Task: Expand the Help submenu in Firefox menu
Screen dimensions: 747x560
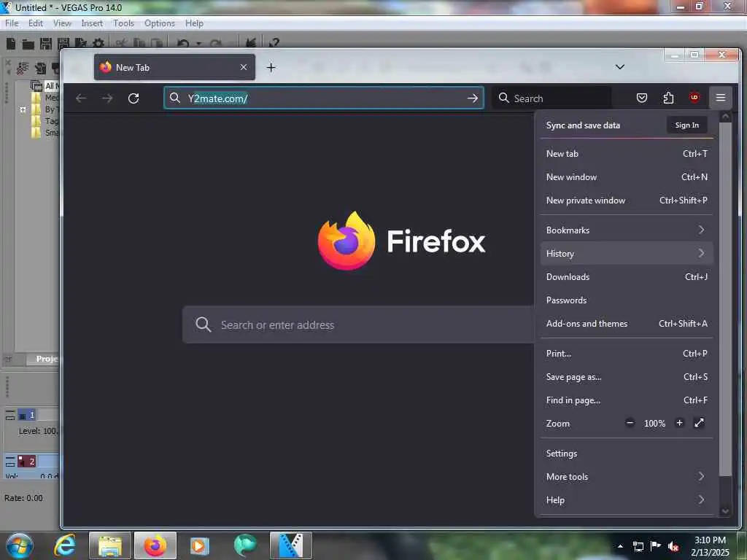Action: click(x=627, y=500)
